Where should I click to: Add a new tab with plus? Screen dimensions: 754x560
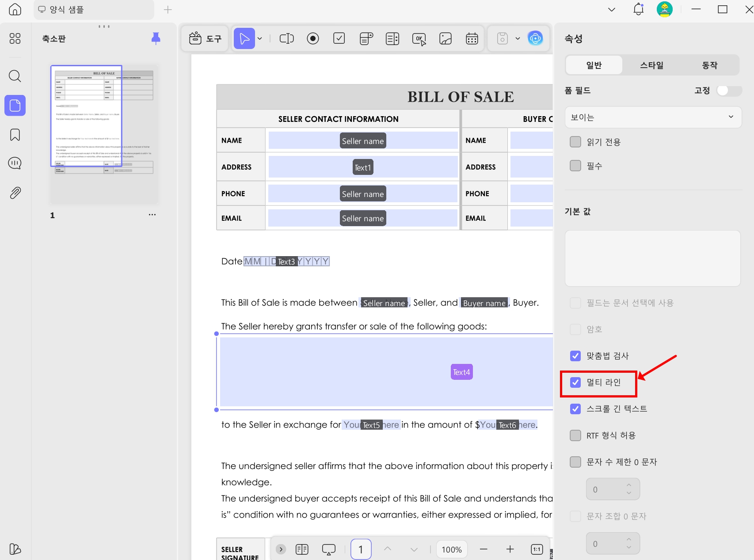[168, 10]
